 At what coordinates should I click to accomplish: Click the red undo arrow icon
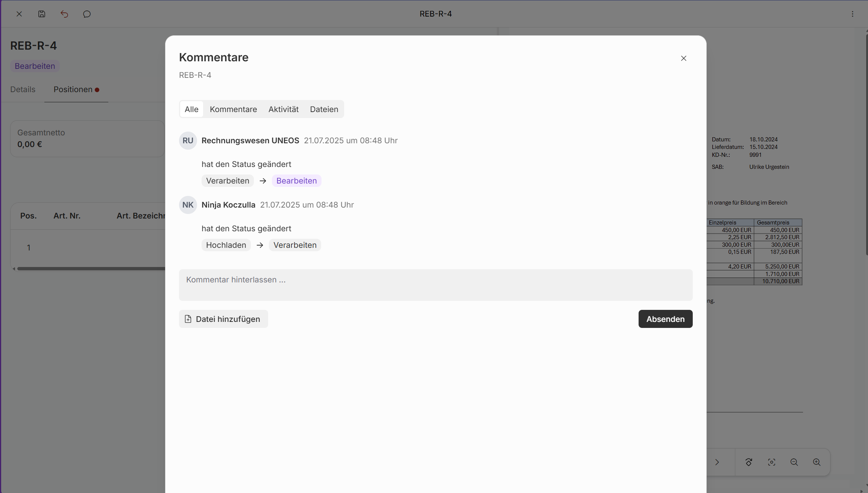(x=64, y=14)
